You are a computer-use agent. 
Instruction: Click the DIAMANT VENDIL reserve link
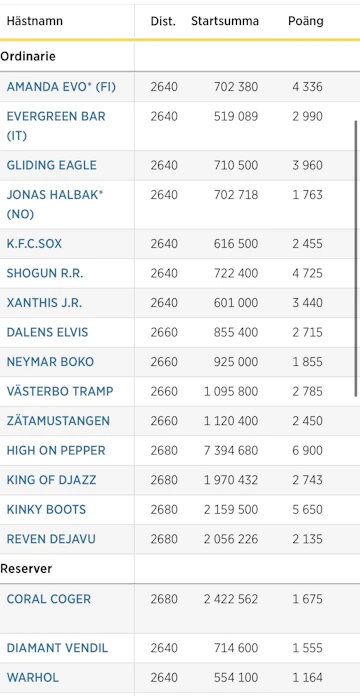click(57, 648)
